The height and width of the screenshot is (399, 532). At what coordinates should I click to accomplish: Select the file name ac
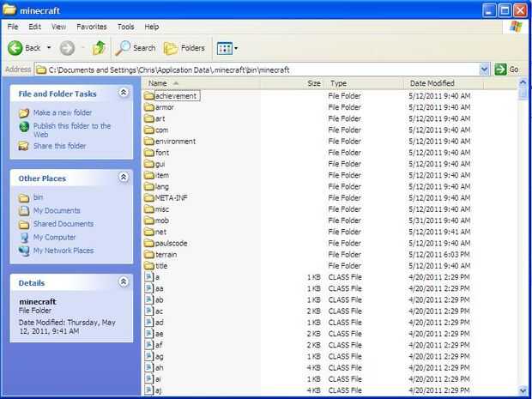click(159, 311)
